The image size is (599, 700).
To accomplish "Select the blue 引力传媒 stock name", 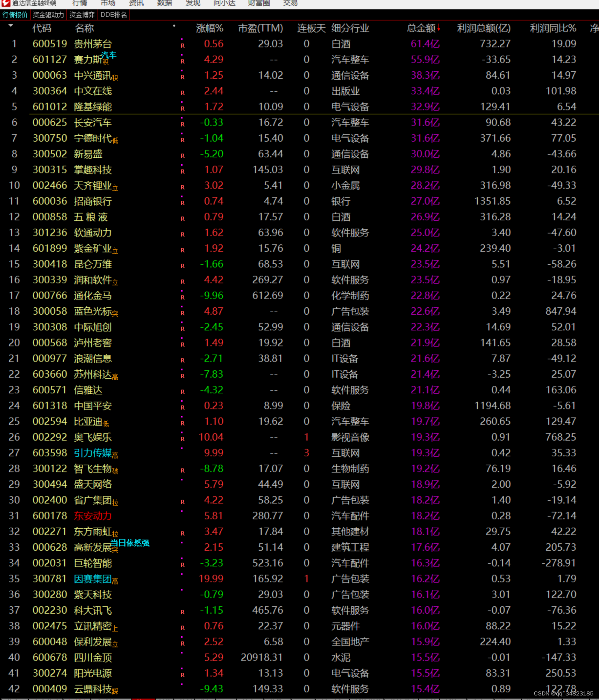I will coord(93,453).
